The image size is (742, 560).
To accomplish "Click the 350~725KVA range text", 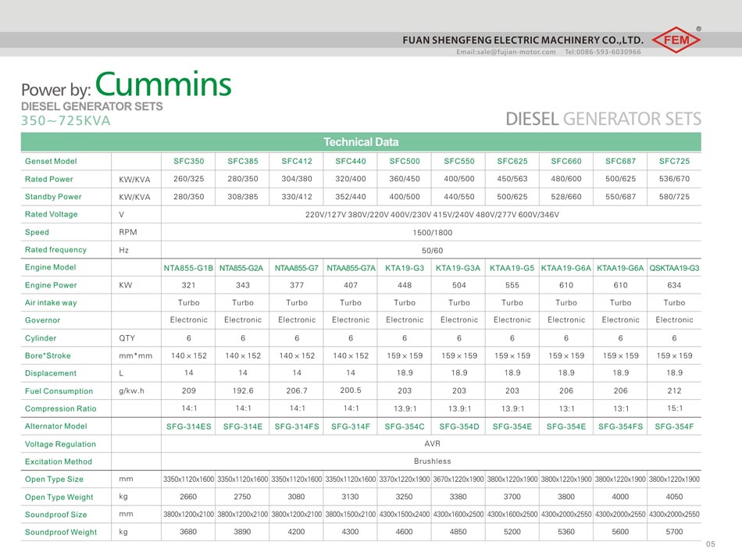I will pyautogui.click(x=66, y=121).
